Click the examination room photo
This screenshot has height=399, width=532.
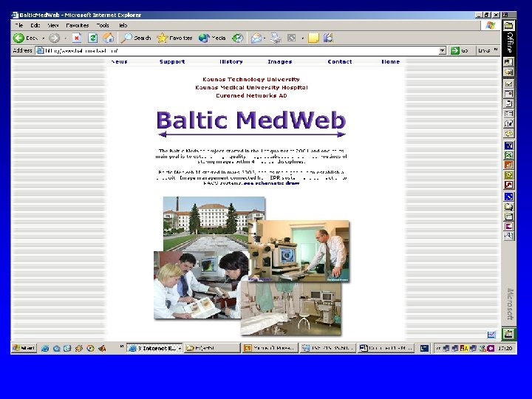(x=291, y=309)
